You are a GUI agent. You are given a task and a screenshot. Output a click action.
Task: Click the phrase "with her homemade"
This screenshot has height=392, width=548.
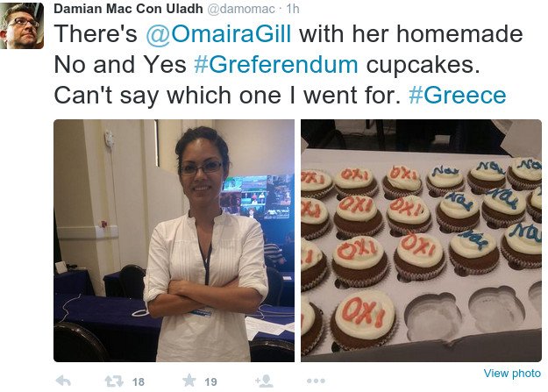411,34
